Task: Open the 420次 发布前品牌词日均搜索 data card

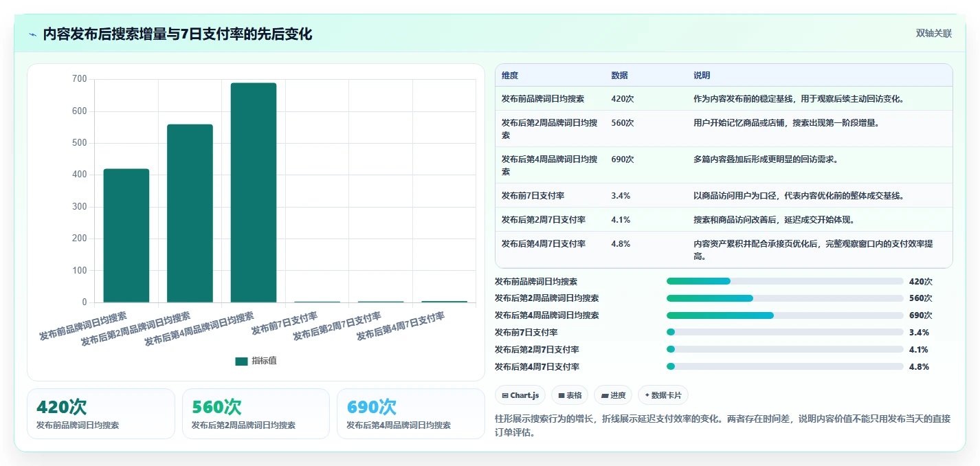Action: (101, 414)
